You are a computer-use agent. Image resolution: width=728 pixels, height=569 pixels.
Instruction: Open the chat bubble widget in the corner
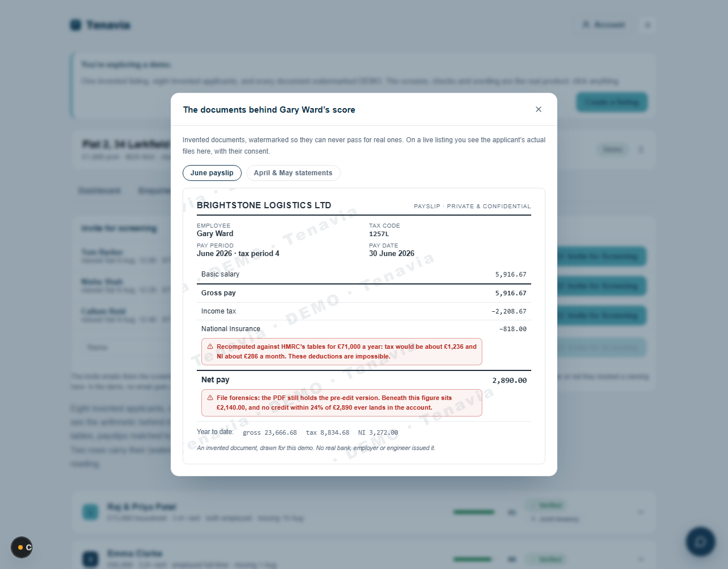(x=701, y=542)
